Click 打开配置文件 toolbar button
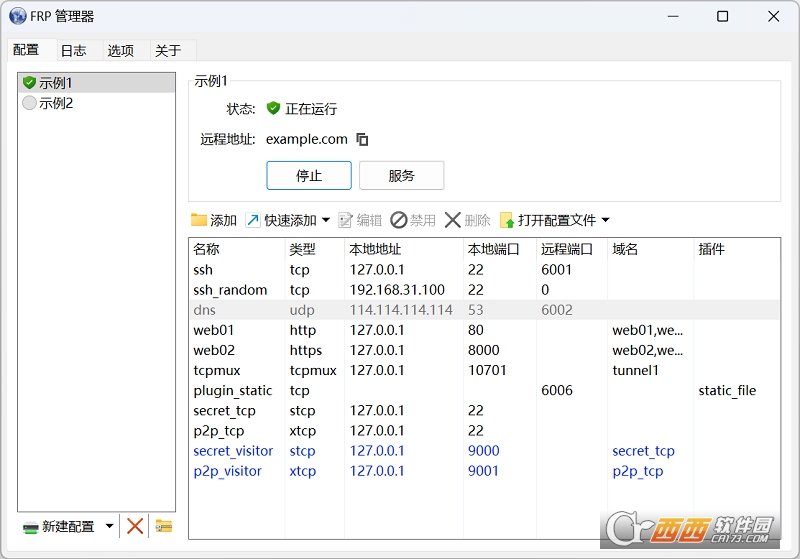Image resolution: width=800 pixels, height=559 pixels. [x=548, y=220]
